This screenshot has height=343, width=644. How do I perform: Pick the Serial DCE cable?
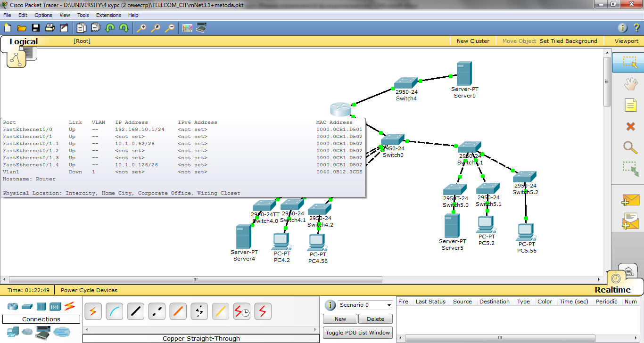pyautogui.click(x=241, y=311)
